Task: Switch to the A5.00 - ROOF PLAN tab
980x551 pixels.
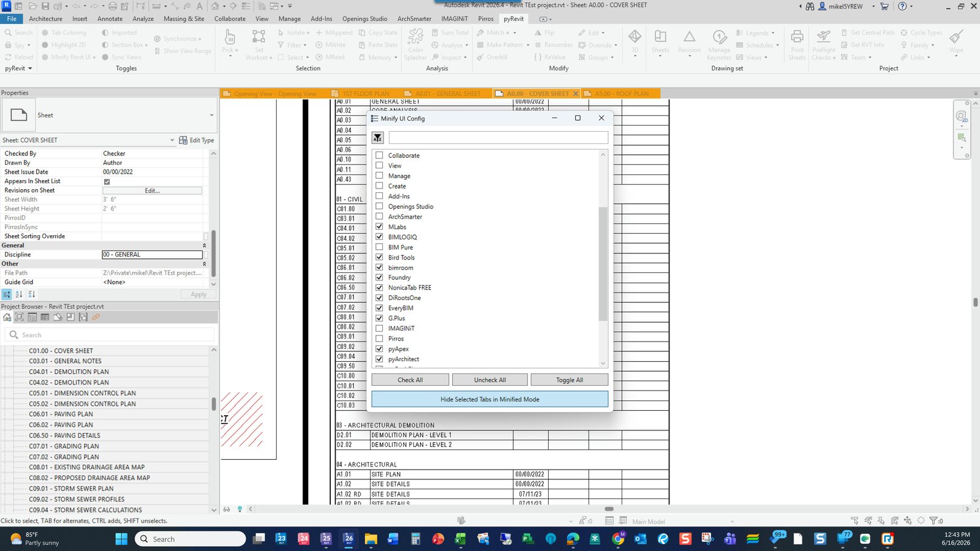Action: tap(620, 94)
